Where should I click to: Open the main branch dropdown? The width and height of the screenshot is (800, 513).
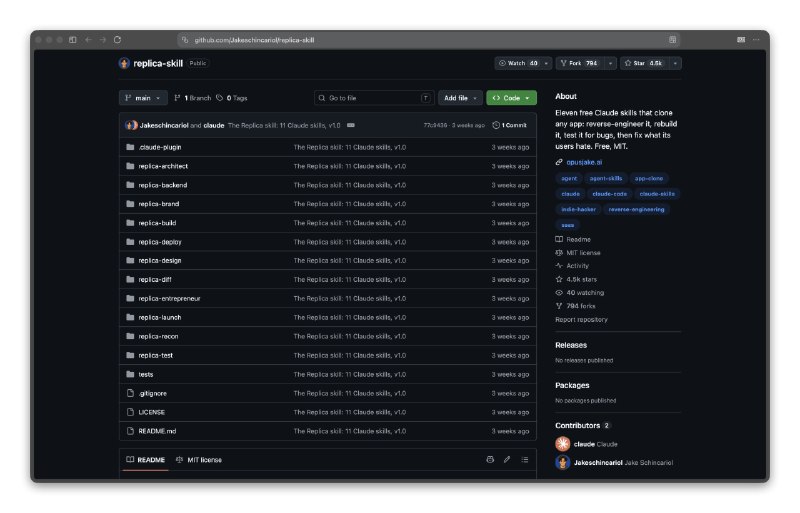pyautogui.click(x=143, y=98)
